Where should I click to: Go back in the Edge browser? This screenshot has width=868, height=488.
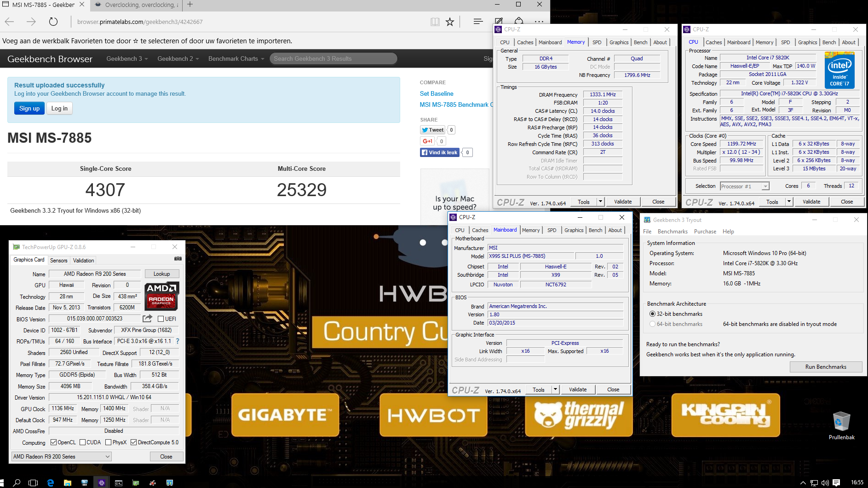tap(9, 22)
